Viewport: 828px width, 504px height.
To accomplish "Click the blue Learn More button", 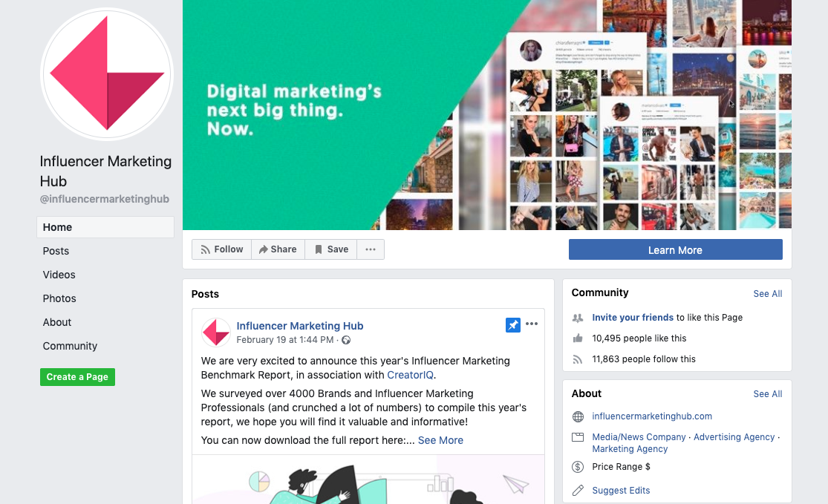I will 675,249.
